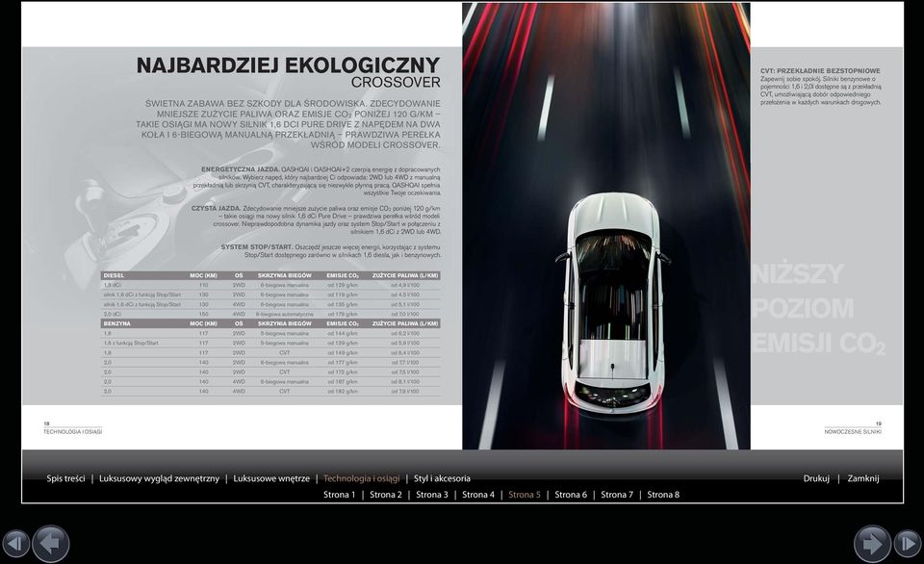Open Styl i akcesoria section
This screenshot has width=924, height=564.
tap(442, 478)
